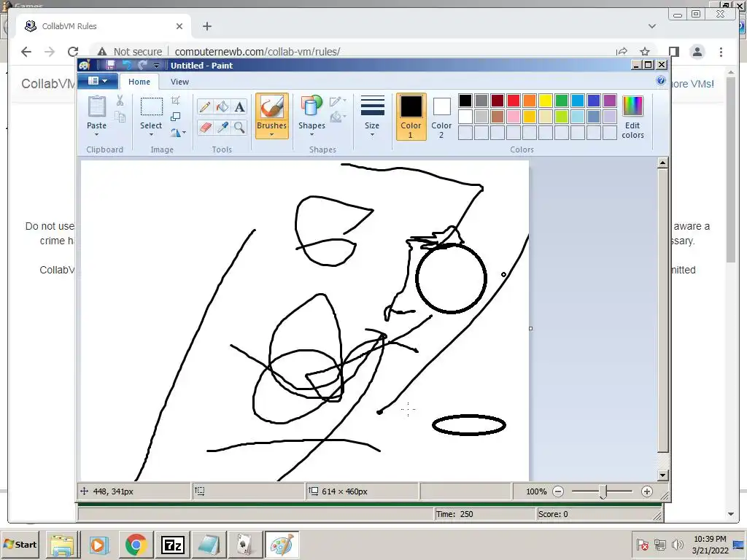This screenshot has height=560, width=747.
Task: Click the Crop icon in Image group
Action: (175, 100)
